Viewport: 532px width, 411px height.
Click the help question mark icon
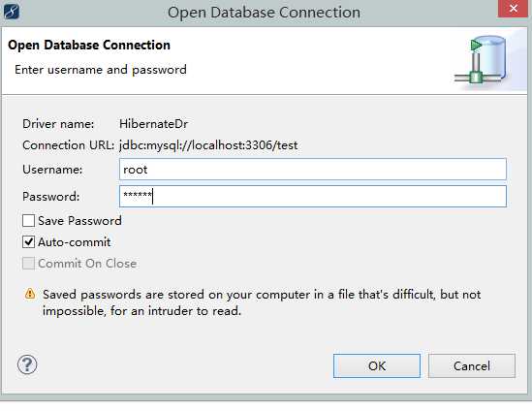(27, 364)
